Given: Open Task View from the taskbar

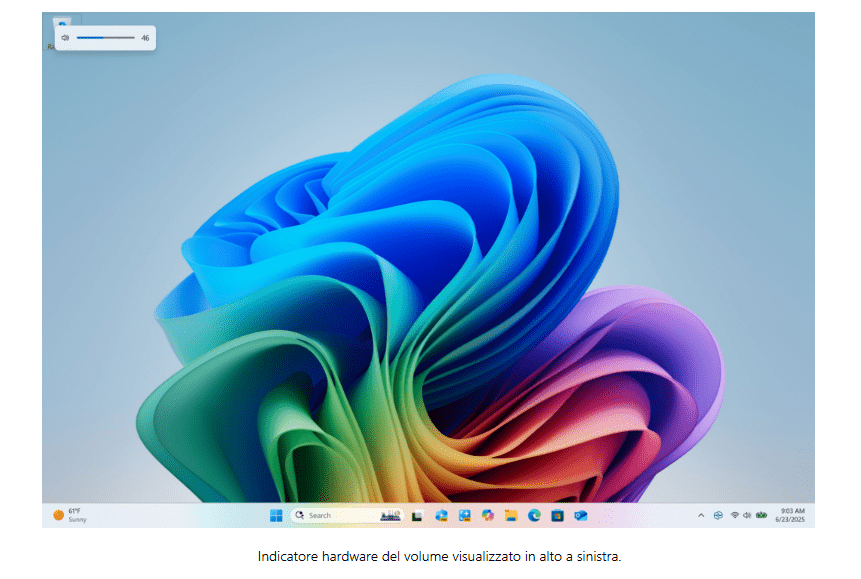Looking at the screenshot, I should point(417,515).
